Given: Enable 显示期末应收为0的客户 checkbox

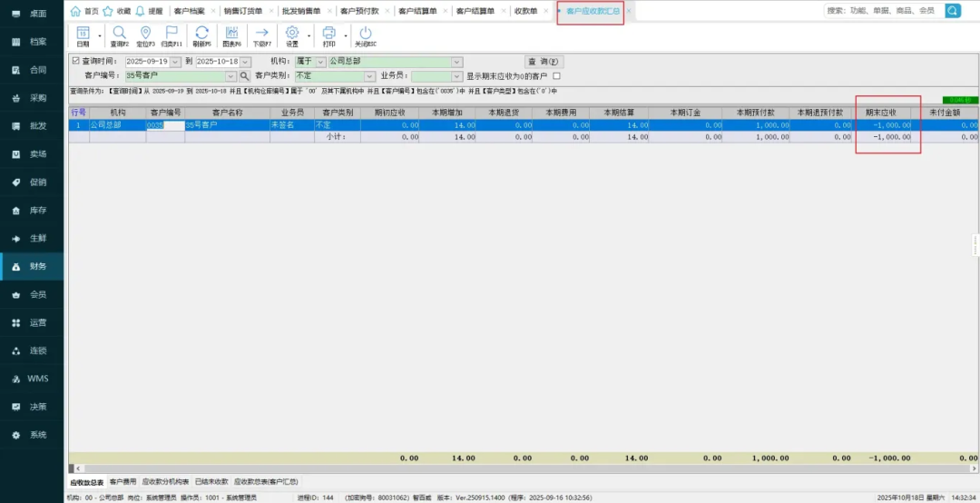Looking at the screenshot, I should (x=556, y=76).
